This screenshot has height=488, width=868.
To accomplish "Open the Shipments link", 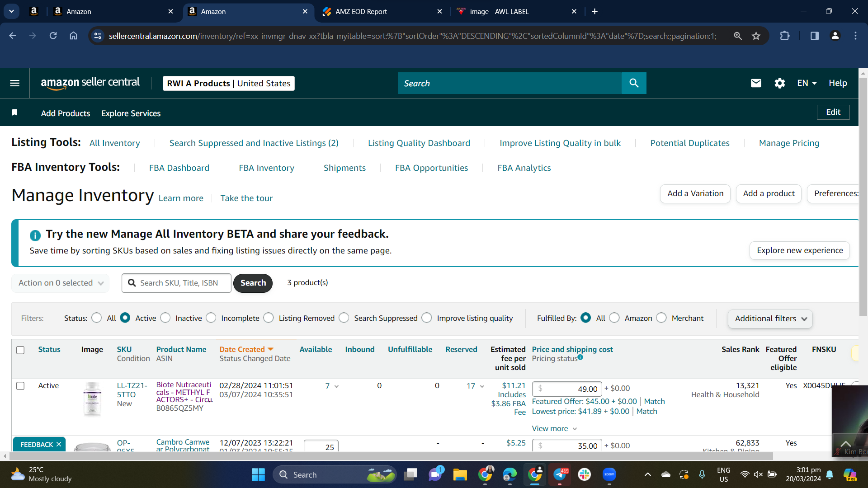I will [x=344, y=168].
